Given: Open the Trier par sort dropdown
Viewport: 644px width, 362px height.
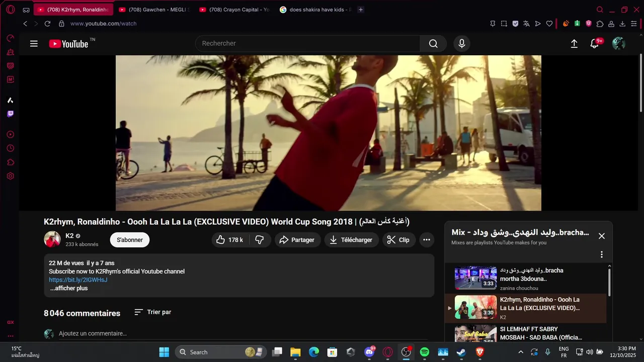Looking at the screenshot, I should coord(153,312).
